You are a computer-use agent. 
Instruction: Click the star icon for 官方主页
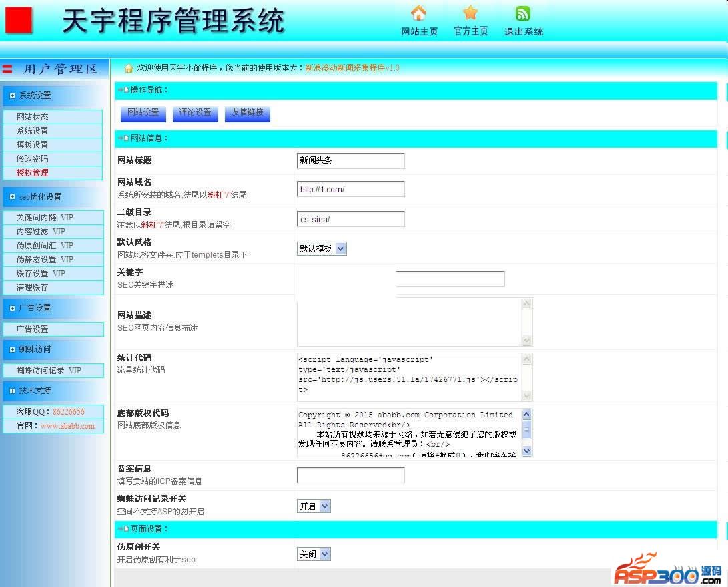[x=470, y=13]
